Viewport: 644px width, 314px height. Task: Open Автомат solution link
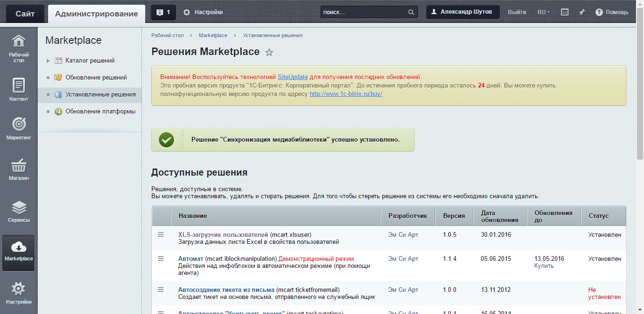(x=190, y=258)
